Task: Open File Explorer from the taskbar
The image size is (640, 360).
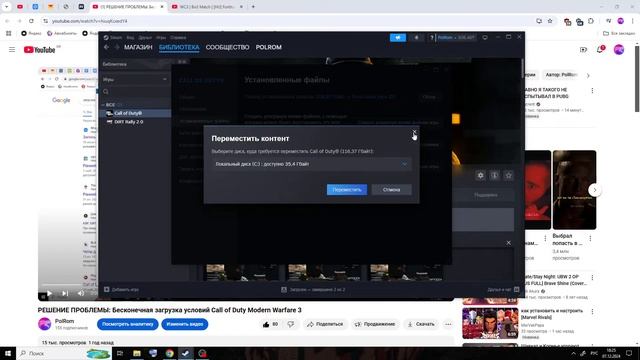Action: 137,353
